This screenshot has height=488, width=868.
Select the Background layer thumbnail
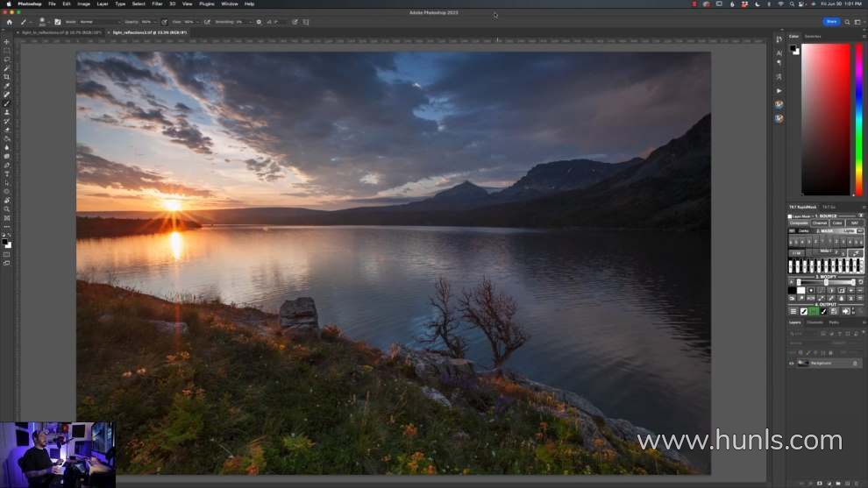[x=803, y=364]
